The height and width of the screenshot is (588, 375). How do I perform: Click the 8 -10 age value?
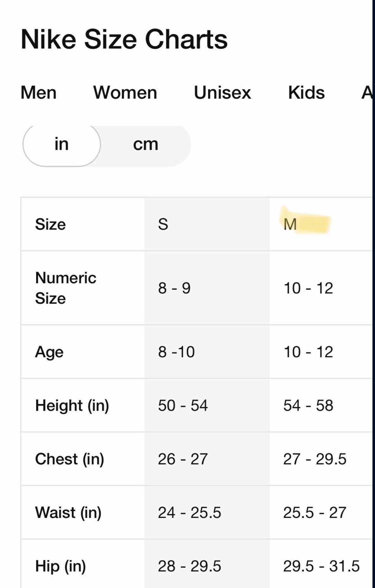pos(176,352)
